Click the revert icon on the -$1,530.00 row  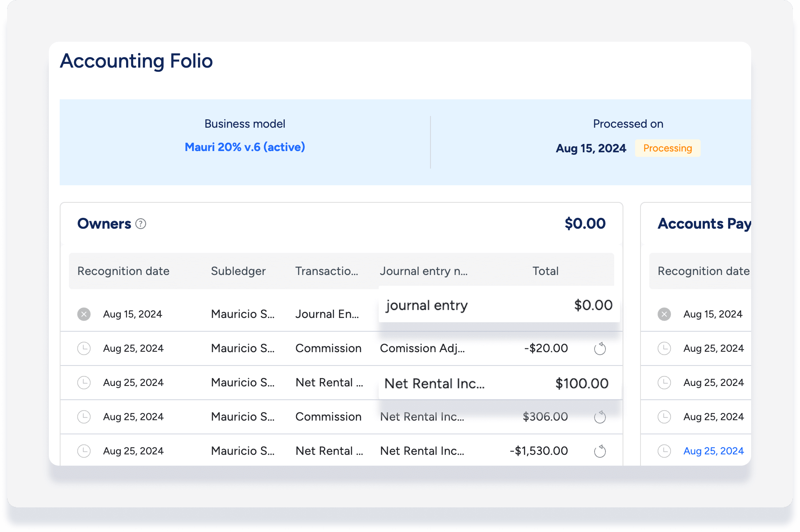click(600, 451)
